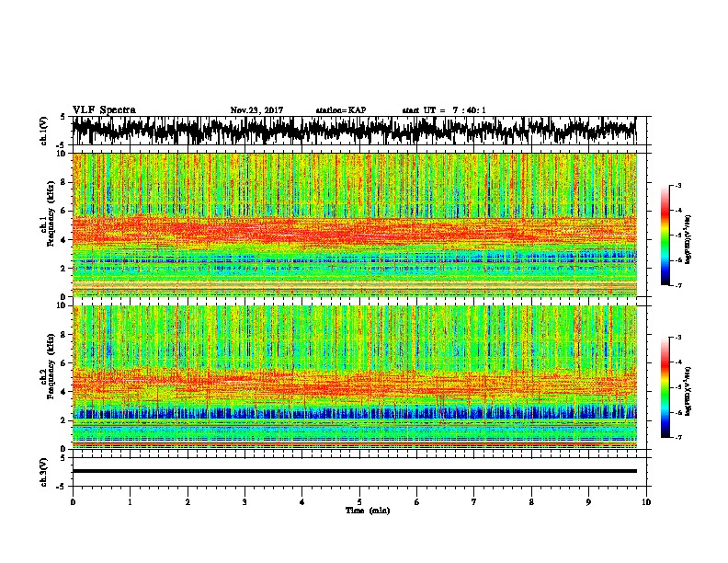Click the time axis tick label "1"
728x563 pixels.
click(x=130, y=502)
